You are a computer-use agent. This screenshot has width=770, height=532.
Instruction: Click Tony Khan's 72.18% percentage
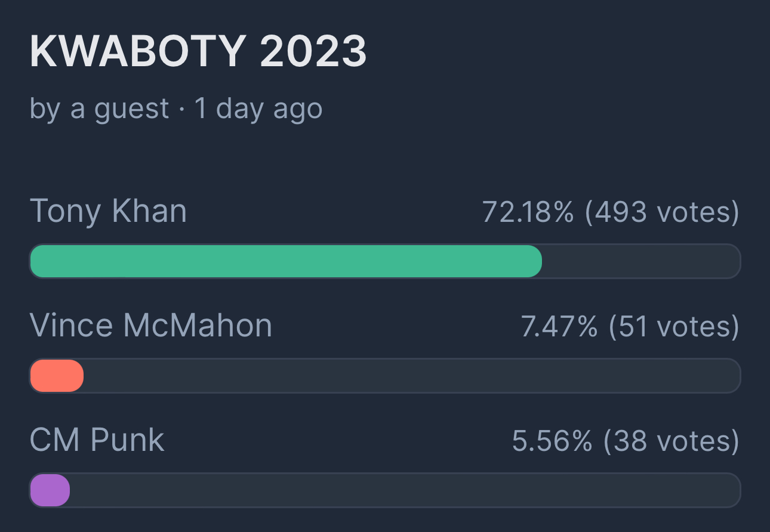pyautogui.click(x=528, y=212)
